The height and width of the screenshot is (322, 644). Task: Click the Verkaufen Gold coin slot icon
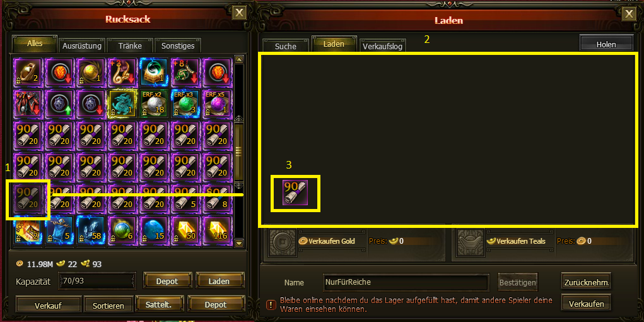pyautogui.click(x=281, y=241)
